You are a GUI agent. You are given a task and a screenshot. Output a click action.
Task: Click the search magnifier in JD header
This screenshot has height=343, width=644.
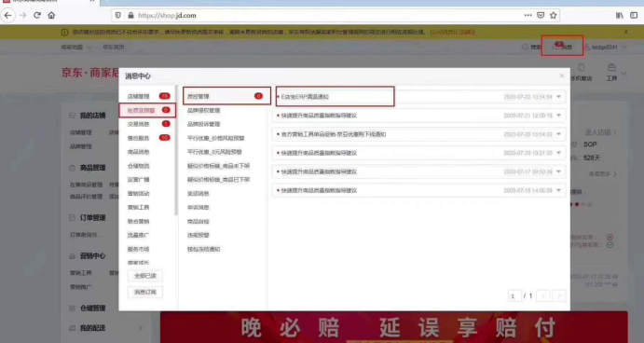(x=525, y=47)
